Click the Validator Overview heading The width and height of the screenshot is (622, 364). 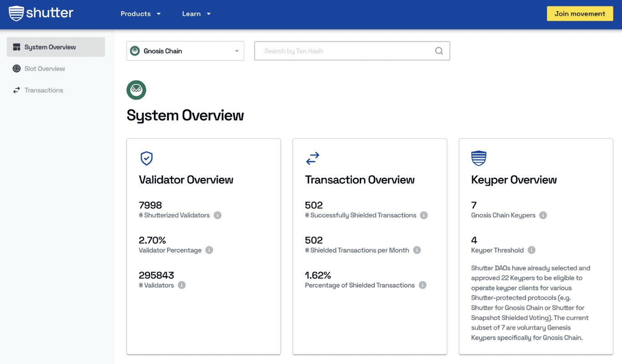coord(186,180)
